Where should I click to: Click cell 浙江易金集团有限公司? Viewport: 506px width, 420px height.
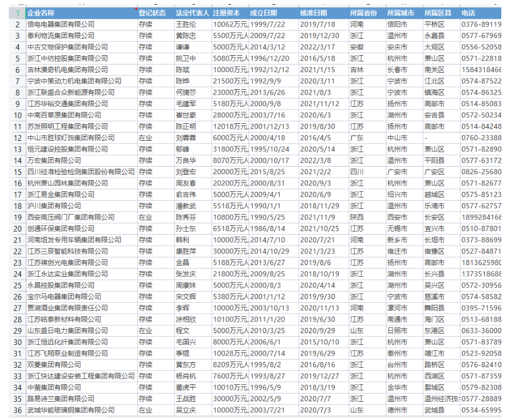coord(81,195)
